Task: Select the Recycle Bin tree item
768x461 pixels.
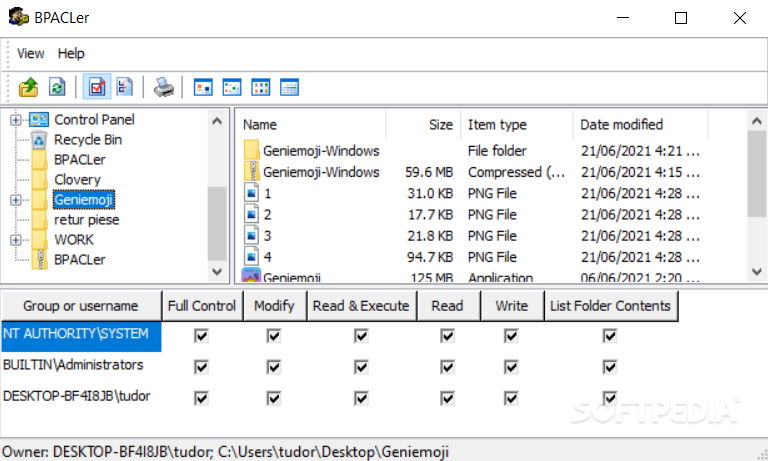Action: coord(88,140)
